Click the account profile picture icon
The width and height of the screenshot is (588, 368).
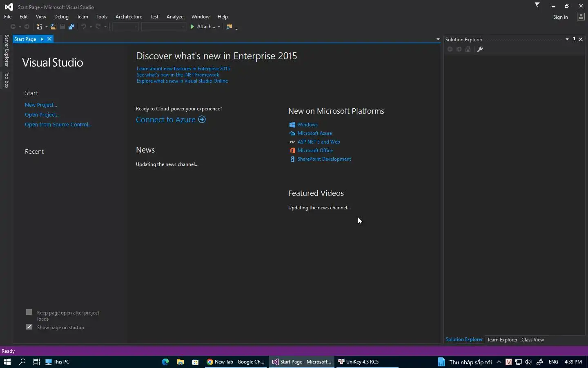click(x=581, y=17)
